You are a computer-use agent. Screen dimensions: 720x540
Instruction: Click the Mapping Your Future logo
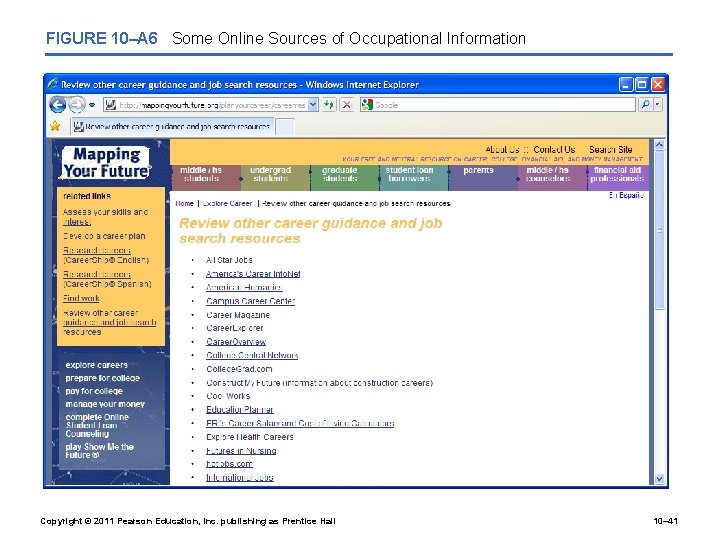[106, 163]
